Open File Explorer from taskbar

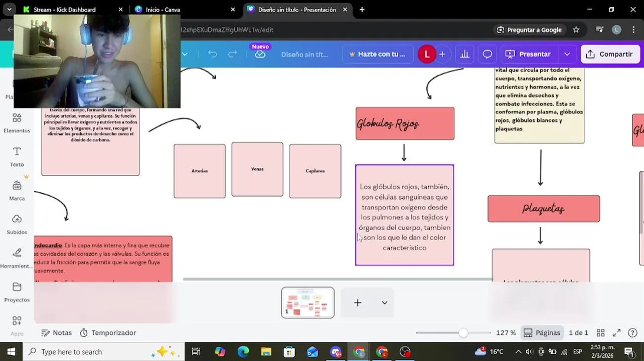tap(266, 351)
